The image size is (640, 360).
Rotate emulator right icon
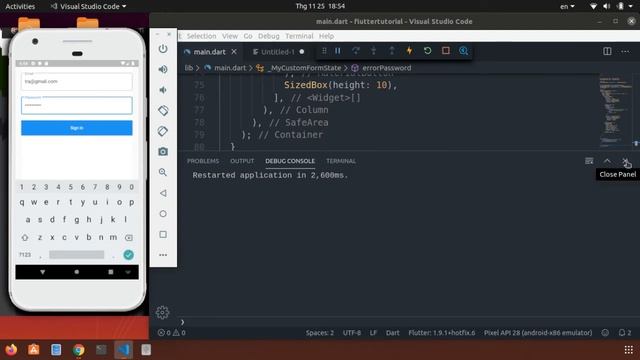tap(163, 131)
